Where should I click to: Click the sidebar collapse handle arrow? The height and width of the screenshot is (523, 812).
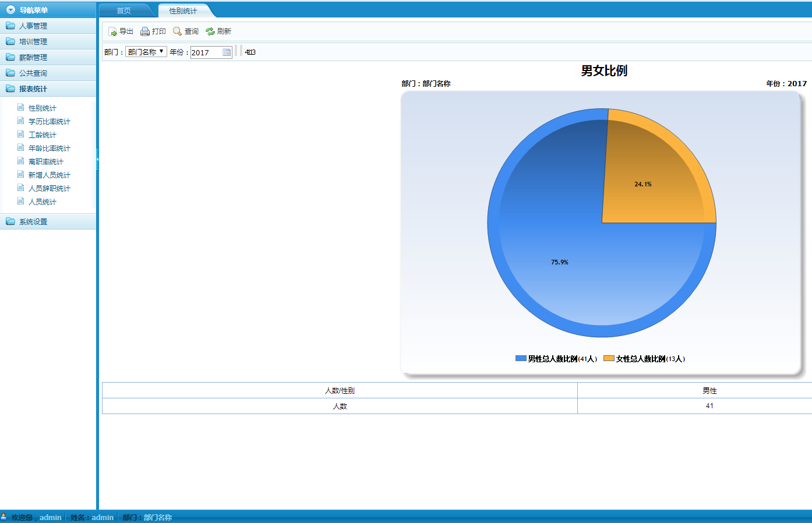click(97, 159)
